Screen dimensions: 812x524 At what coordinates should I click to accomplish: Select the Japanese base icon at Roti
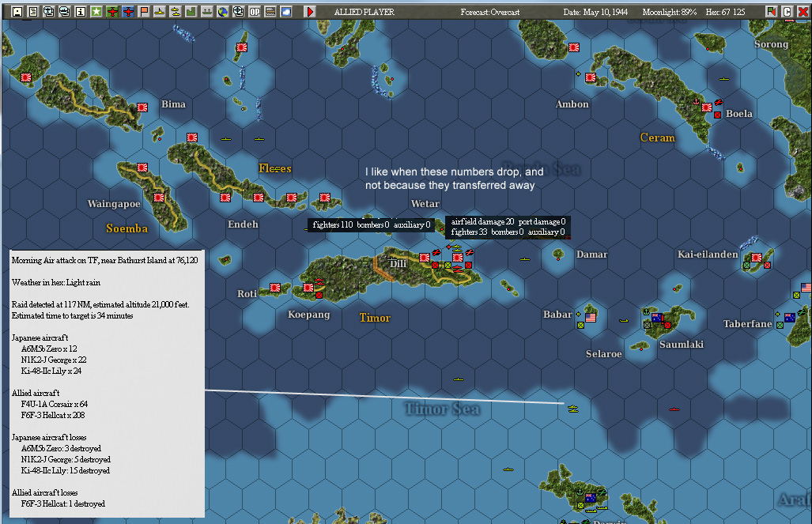pos(275,288)
